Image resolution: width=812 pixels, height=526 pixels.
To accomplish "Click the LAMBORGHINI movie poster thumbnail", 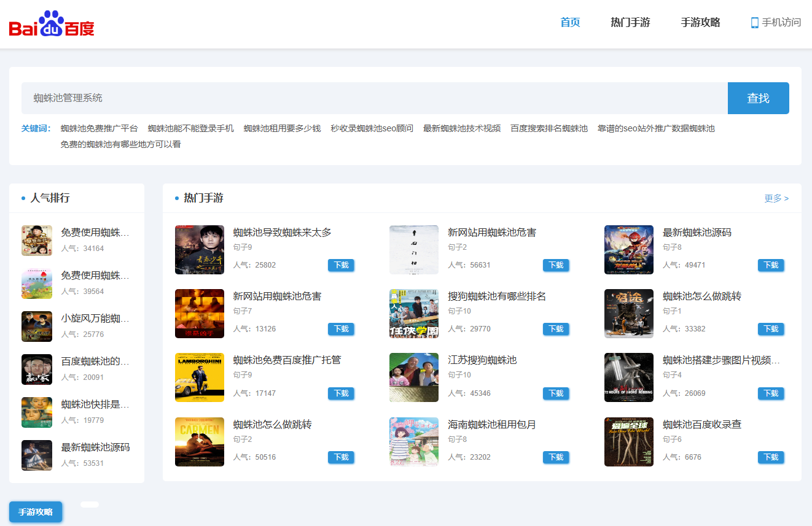I will (199, 377).
